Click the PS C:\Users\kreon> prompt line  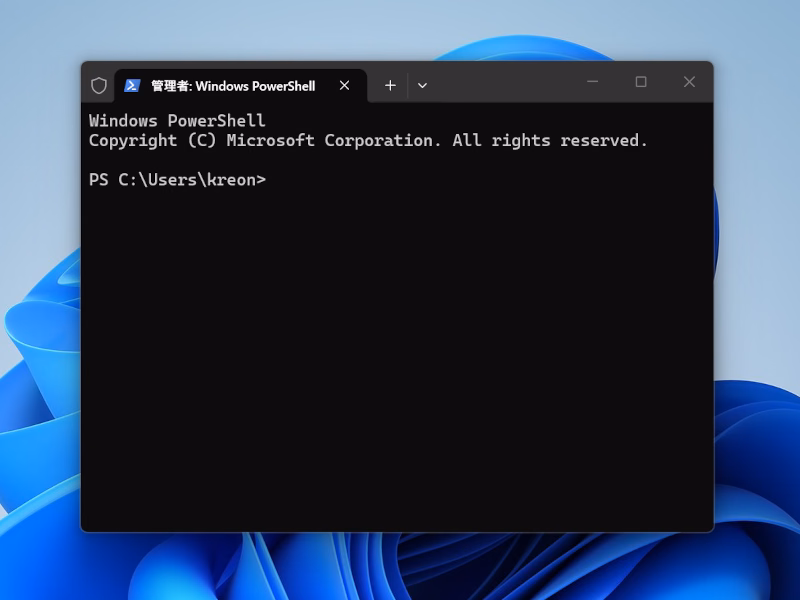point(177,180)
